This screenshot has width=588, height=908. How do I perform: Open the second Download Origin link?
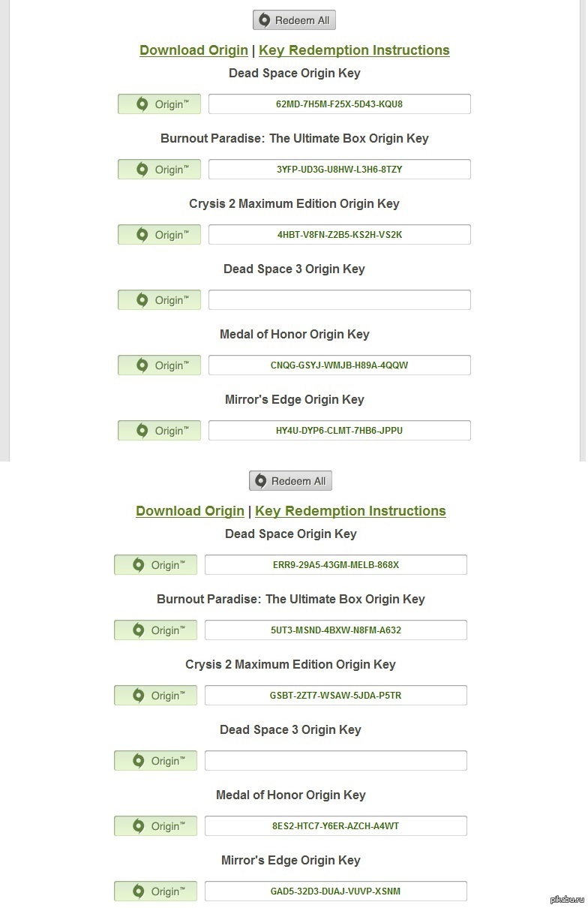(x=190, y=511)
